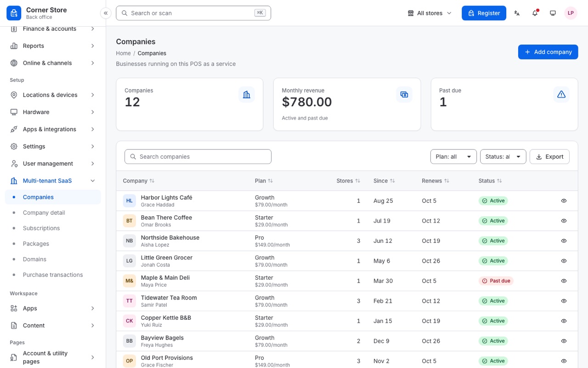View Old Port Provisions with eye icon
Screen dimensions: 588x368
pos(564,361)
